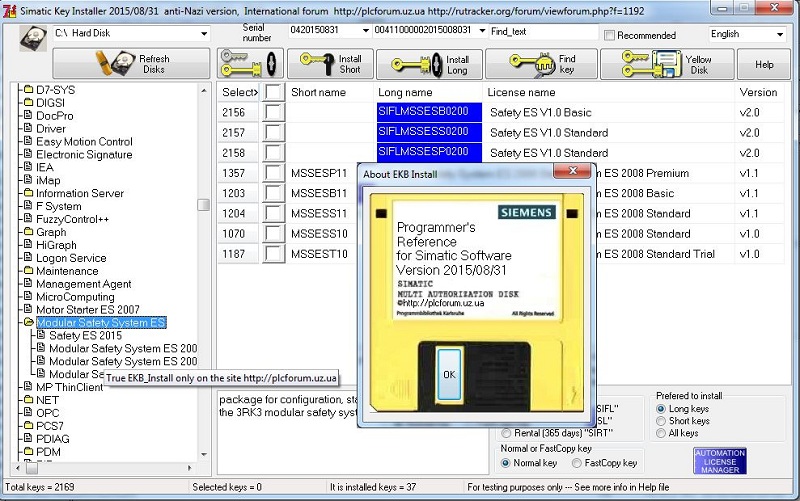Choose the FastCopy key radio option

tap(577, 463)
